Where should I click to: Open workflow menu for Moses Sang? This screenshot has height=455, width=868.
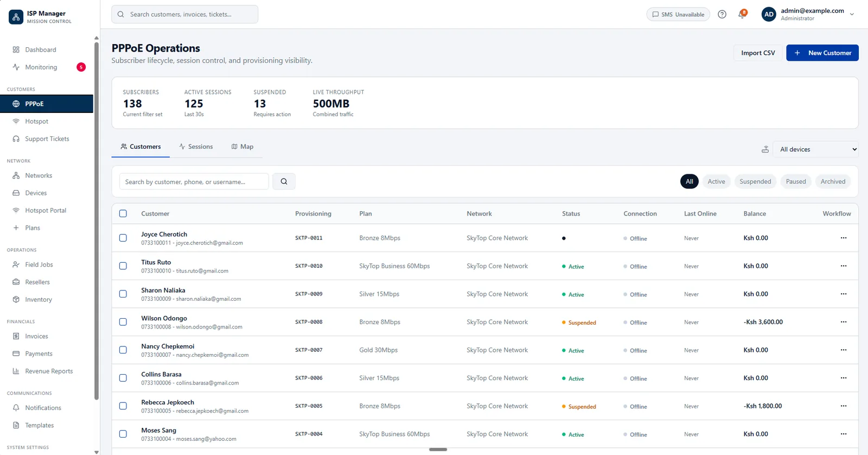[844, 434]
